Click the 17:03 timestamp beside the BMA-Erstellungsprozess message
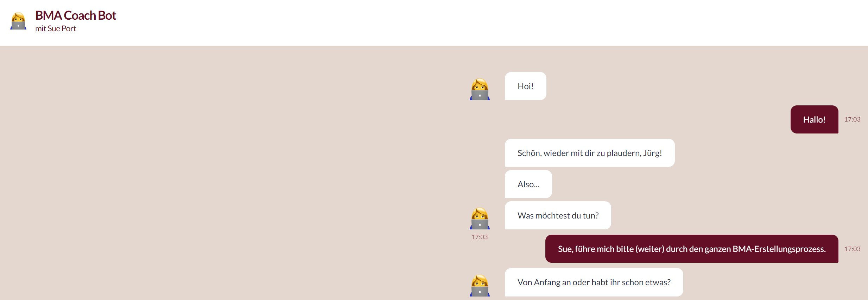Screen dimensions: 868x300 pyautogui.click(x=852, y=249)
